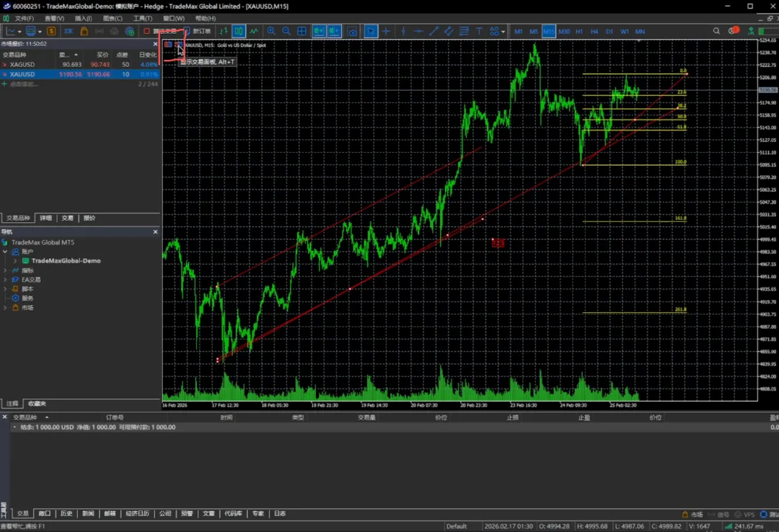Switch to the 历史 tab
The width and height of the screenshot is (779, 532).
pyautogui.click(x=66, y=513)
